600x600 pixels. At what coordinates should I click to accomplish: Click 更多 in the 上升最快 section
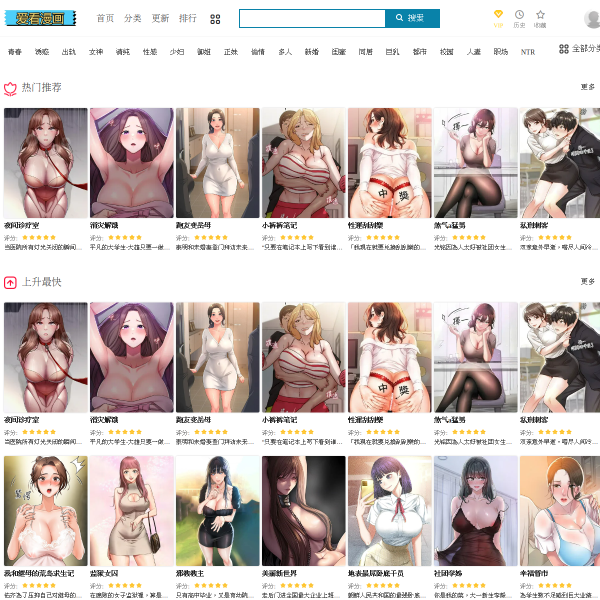588,282
